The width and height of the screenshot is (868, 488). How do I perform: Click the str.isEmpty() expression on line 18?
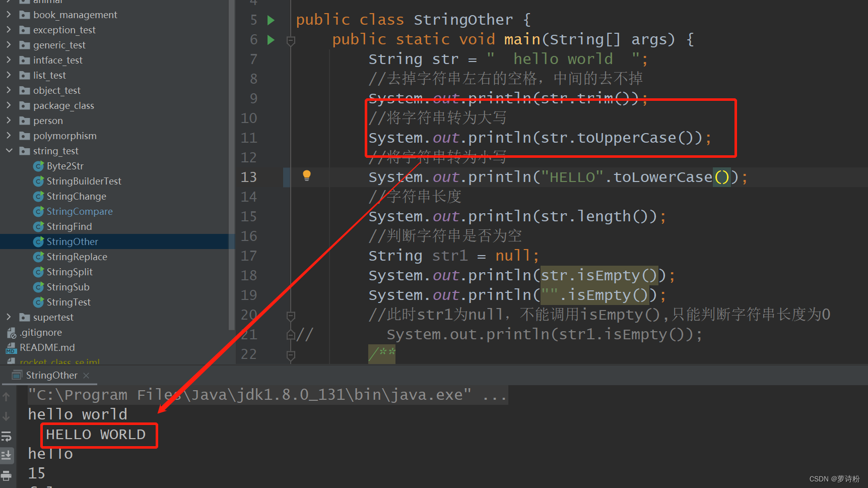click(x=599, y=275)
